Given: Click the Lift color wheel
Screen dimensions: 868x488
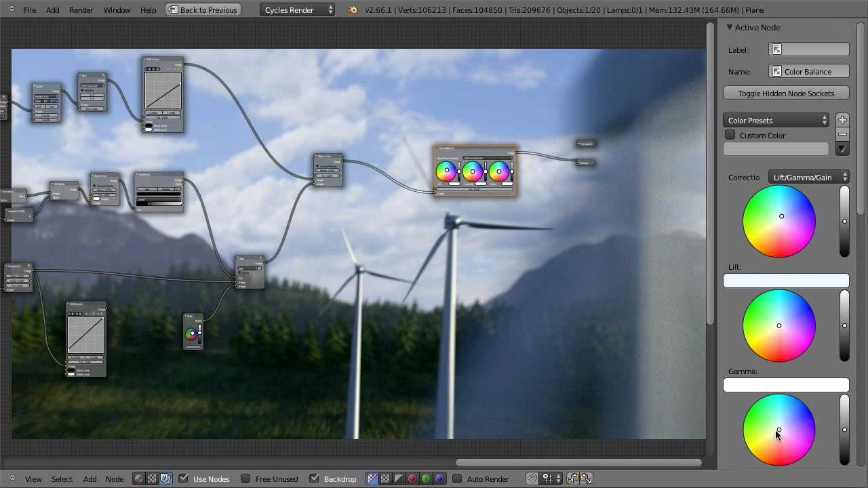Looking at the screenshot, I should click(x=778, y=222).
